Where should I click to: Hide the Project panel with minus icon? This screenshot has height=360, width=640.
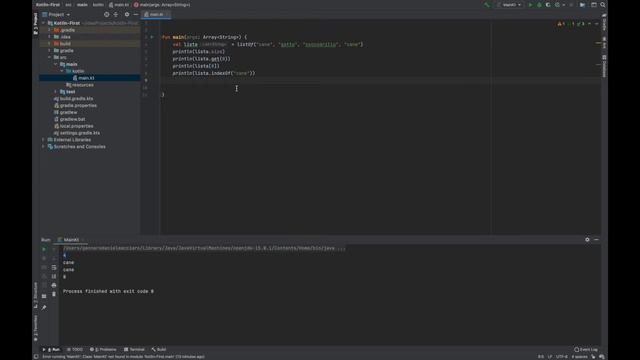tap(136, 14)
